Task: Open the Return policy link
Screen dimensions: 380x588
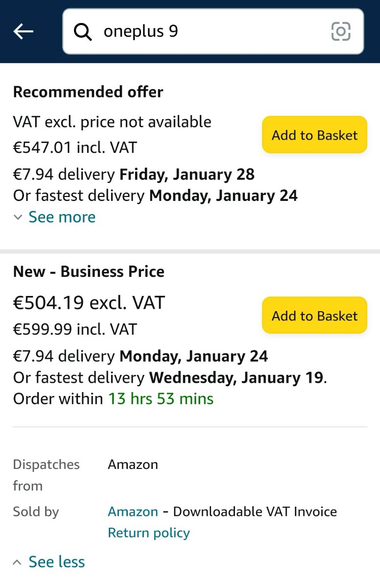Action: [x=149, y=533]
